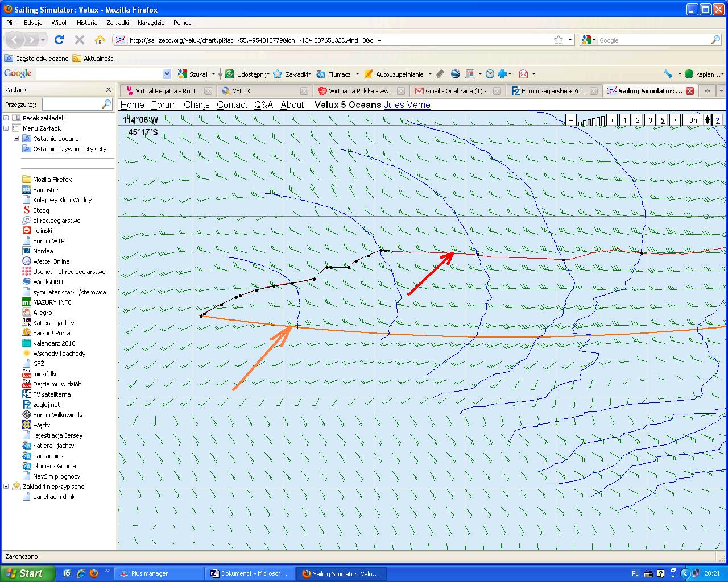Screen dimensions: 728x582
Task: Select the 7 day forecast option
Action: click(675, 120)
